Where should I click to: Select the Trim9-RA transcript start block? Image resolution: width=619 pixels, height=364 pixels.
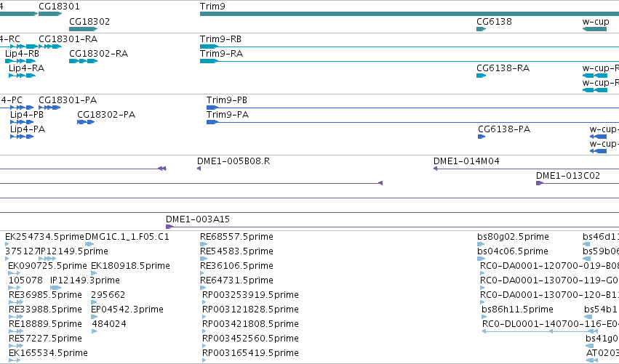click(x=209, y=61)
